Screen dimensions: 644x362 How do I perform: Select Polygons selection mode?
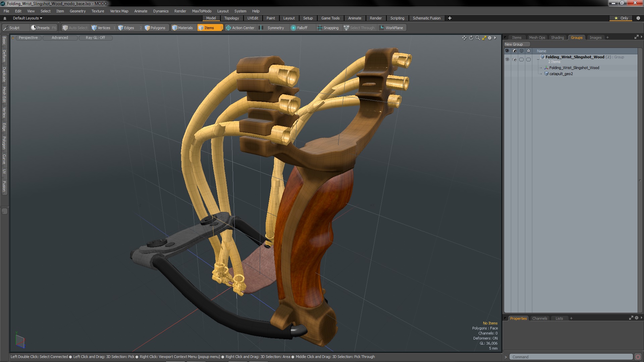[x=155, y=28]
